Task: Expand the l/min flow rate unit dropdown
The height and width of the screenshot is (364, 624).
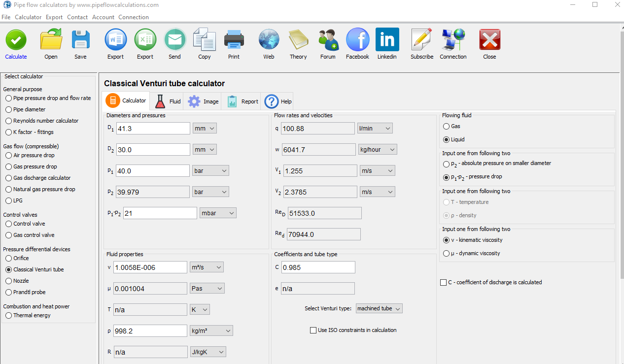Action: 375,129
